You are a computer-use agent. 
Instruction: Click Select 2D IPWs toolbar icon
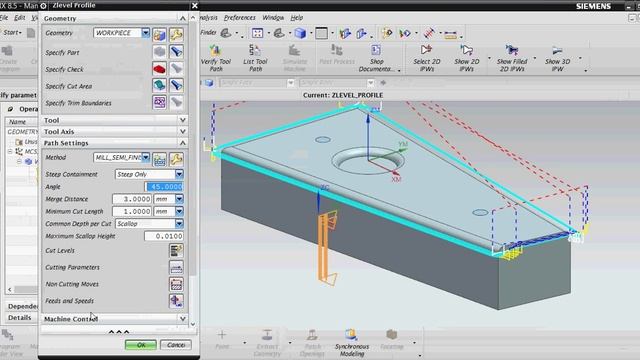pyautogui.click(x=427, y=58)
